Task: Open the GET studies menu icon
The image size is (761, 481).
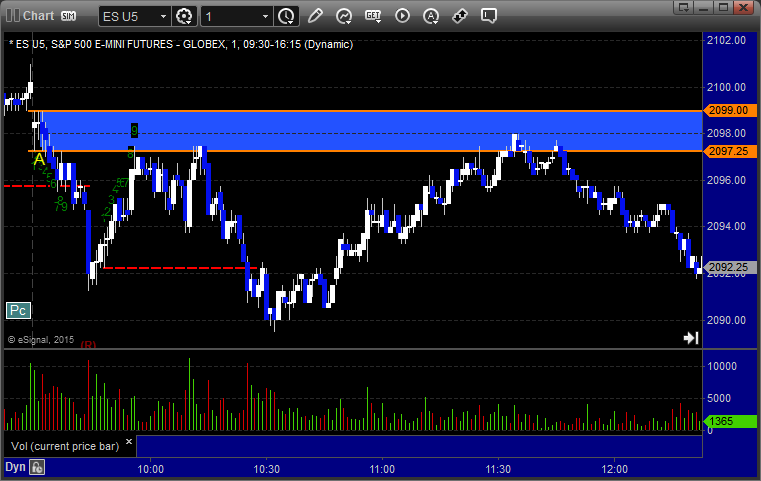Action: pyautogui.click(x=373, y=16)
